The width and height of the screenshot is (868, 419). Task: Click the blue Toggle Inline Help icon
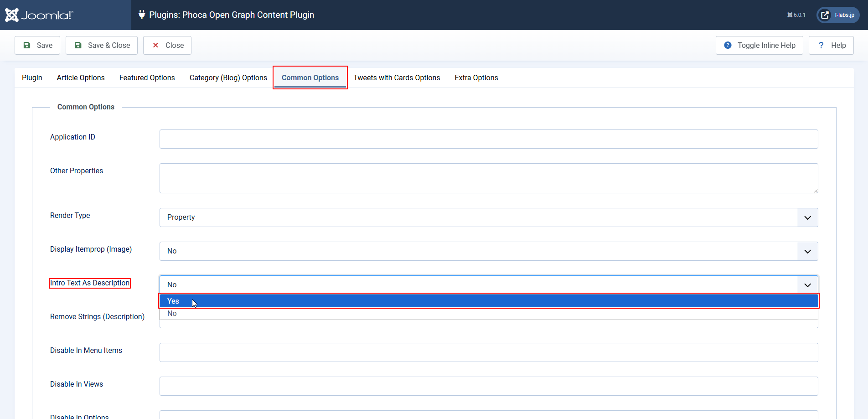[x=728, y=45]
